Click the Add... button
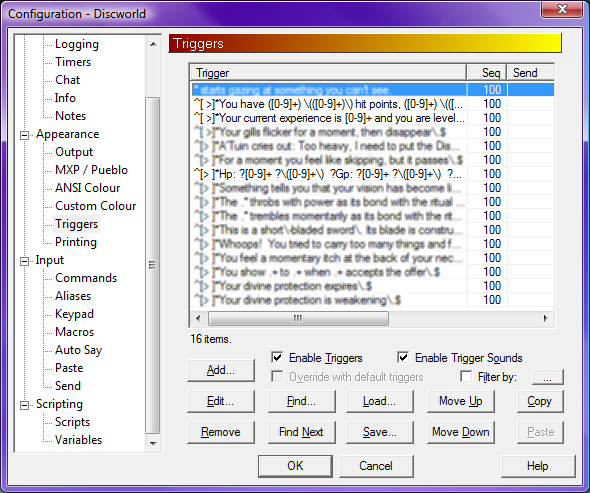 [221, 370]
